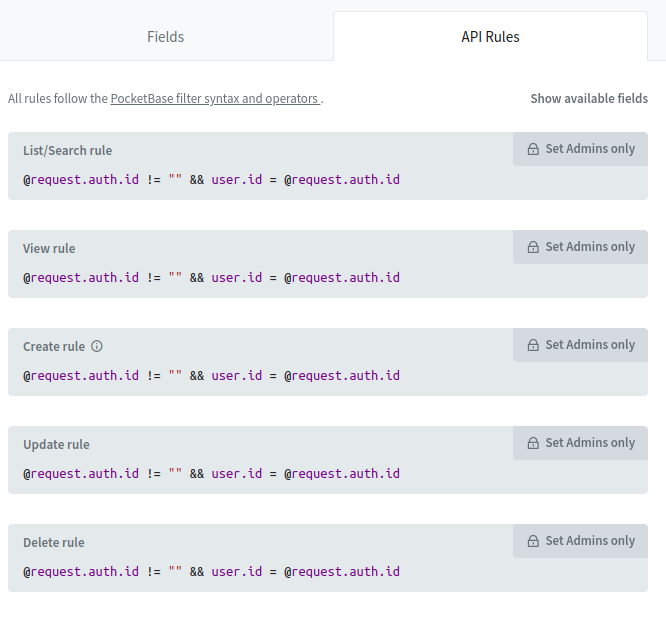Focus the Delete rule filter expression field

tap(300, 572)
